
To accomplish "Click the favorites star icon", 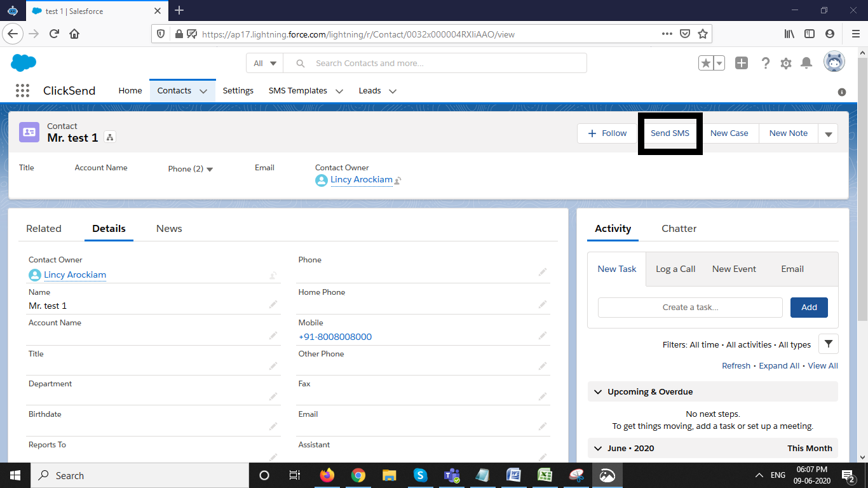I will tap(707, 62).
